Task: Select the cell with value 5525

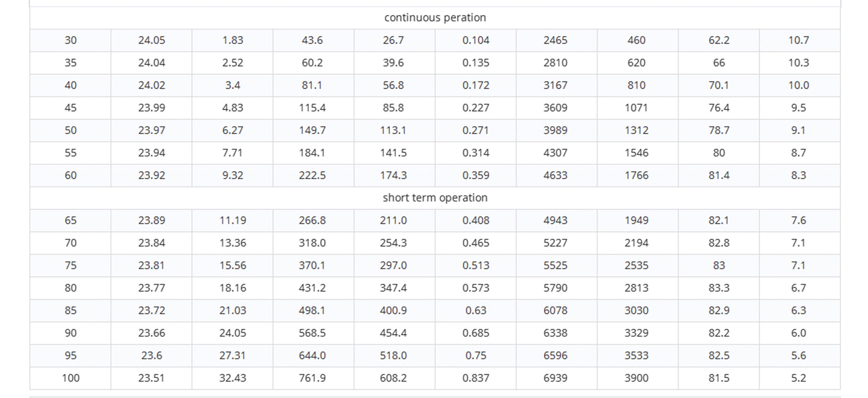Action: point(556,266)
